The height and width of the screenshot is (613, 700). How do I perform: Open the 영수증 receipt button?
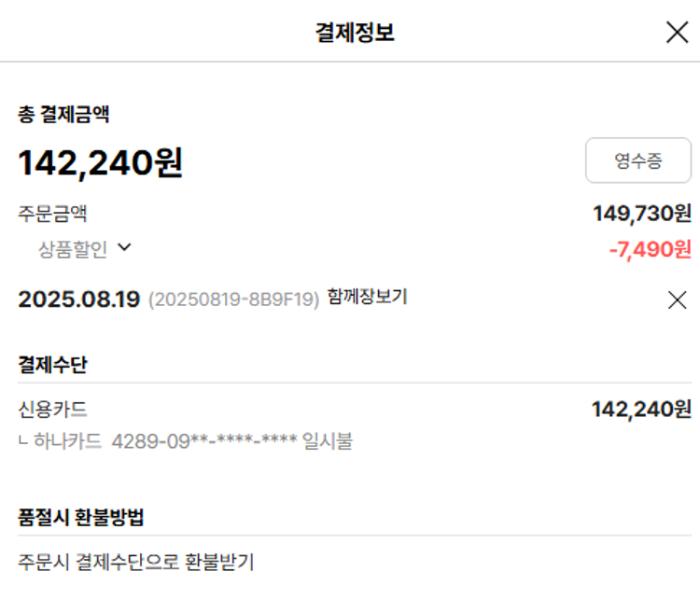(637, 160)
